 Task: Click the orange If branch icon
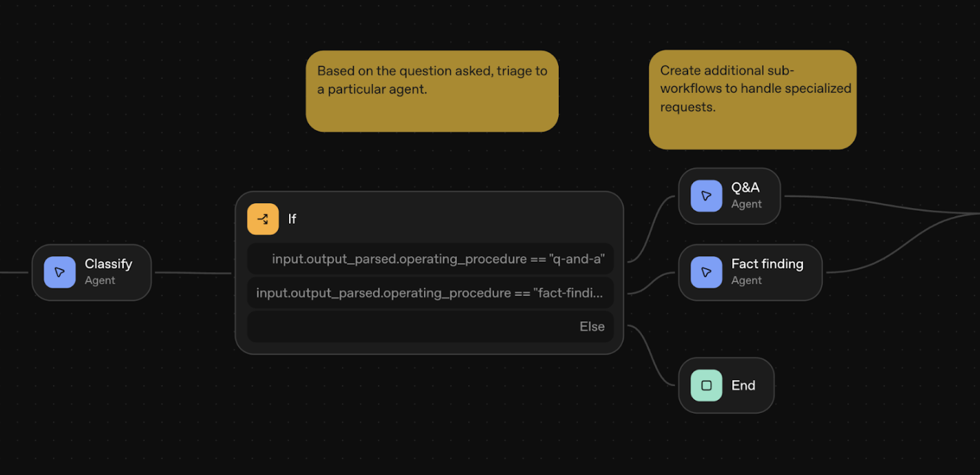pyautogui.click(x=263, y=219)
